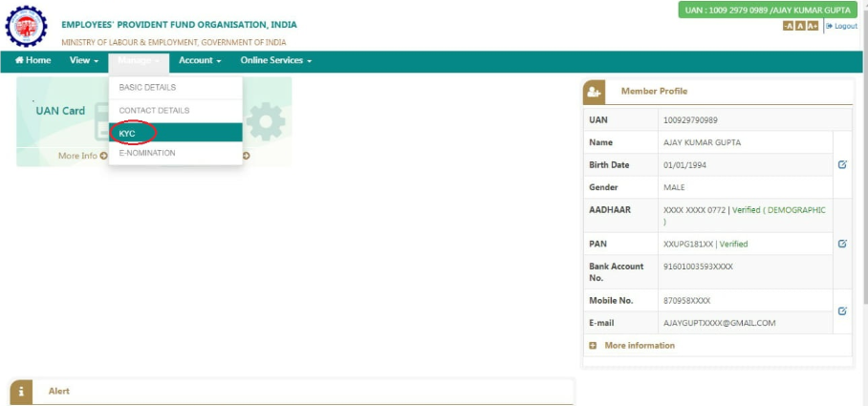Click the gear icon on the card banner

(264, 121)
